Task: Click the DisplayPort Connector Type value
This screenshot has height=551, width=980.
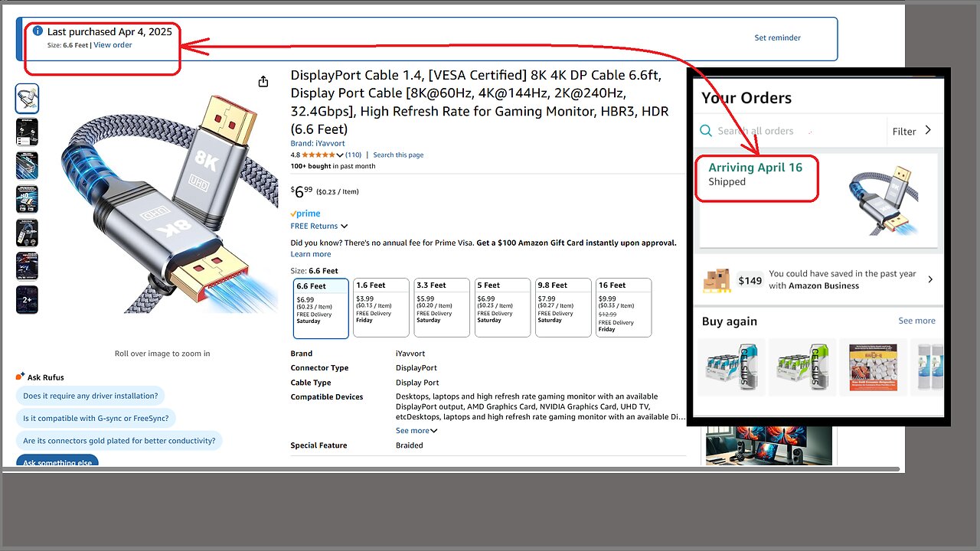Action: (416, 368)
